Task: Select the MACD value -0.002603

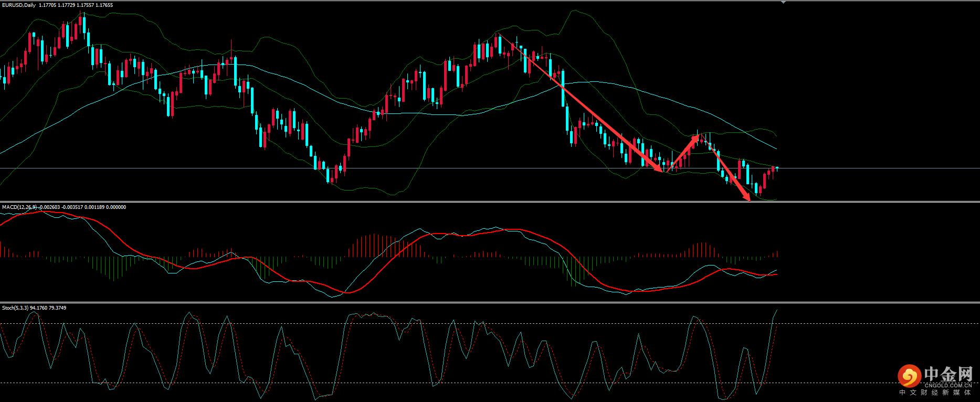Action: [x=49, y=207]
